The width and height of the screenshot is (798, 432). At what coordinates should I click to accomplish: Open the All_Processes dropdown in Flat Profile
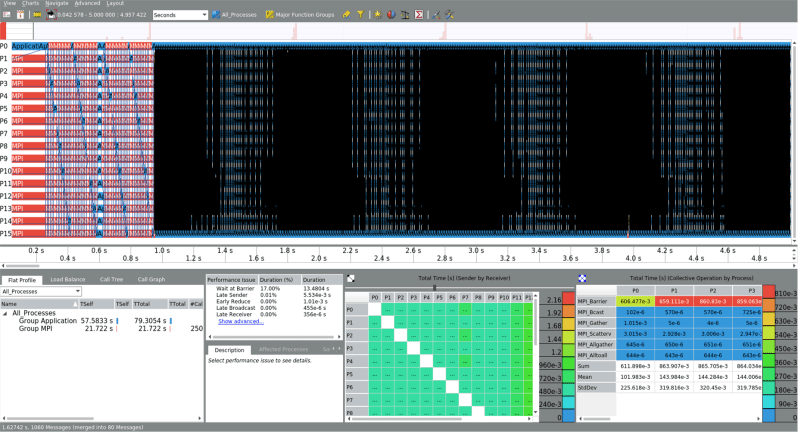[41, 292]
